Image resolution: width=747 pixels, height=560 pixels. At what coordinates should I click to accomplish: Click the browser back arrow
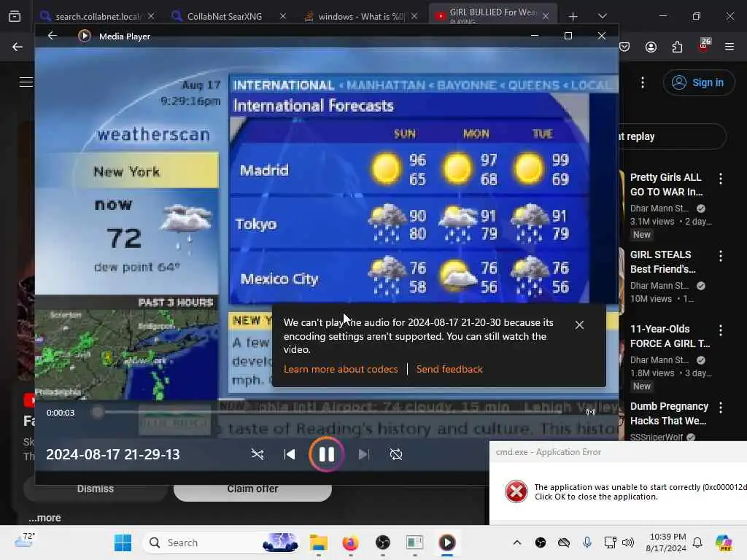[18, 47]
